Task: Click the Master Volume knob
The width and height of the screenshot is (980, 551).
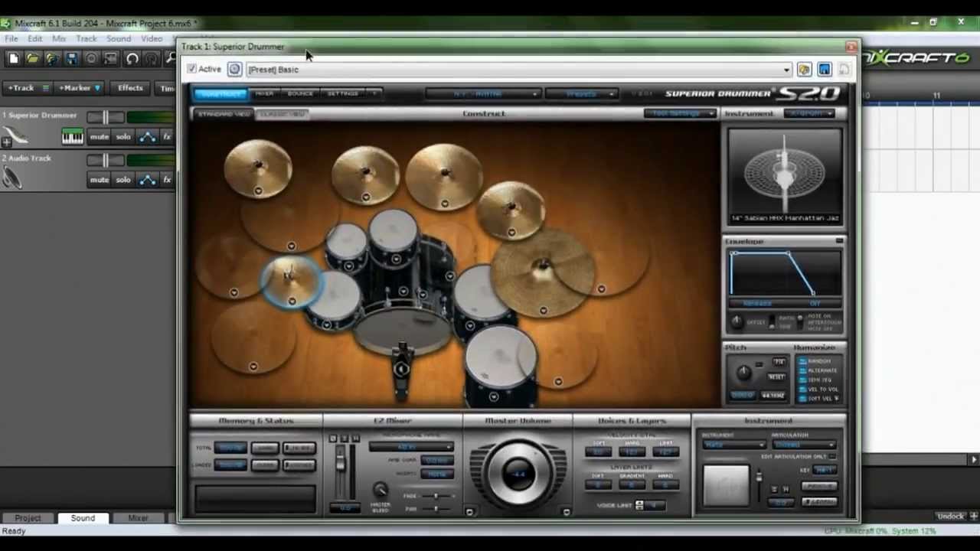Action: tap(518, 473)
